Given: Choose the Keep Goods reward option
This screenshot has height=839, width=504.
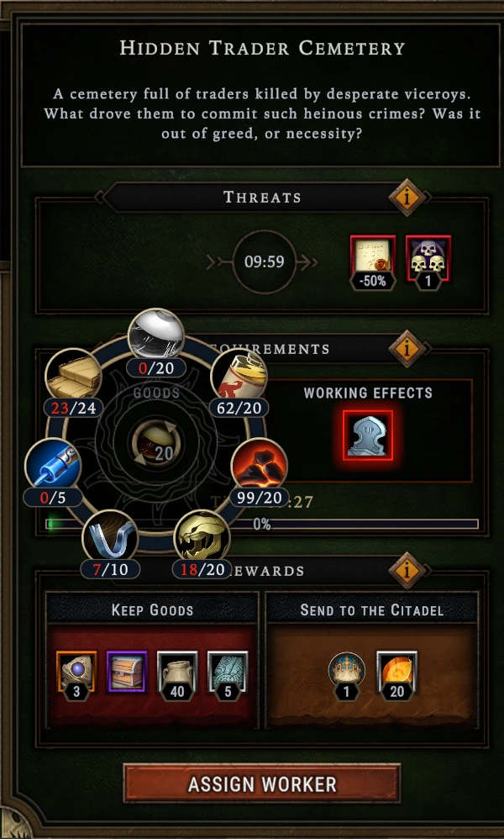Looking at the screenshot, I should [152, 660].
